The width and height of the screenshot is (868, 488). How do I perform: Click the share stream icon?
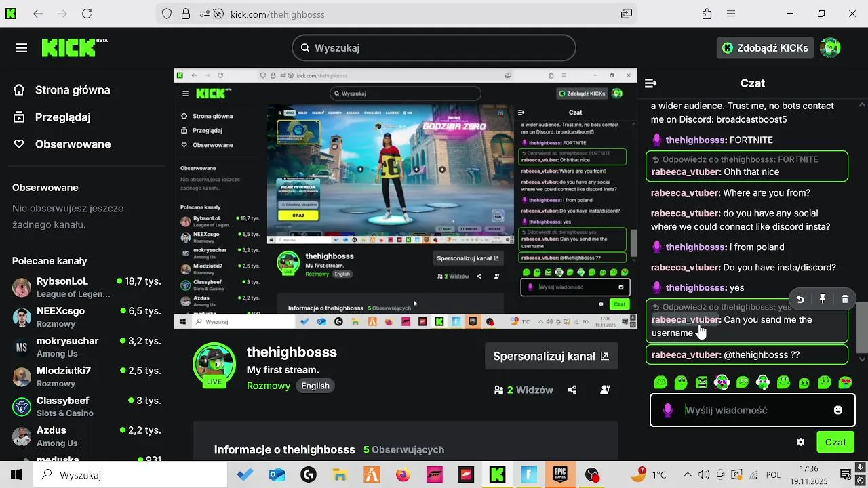tap(572, 390)
